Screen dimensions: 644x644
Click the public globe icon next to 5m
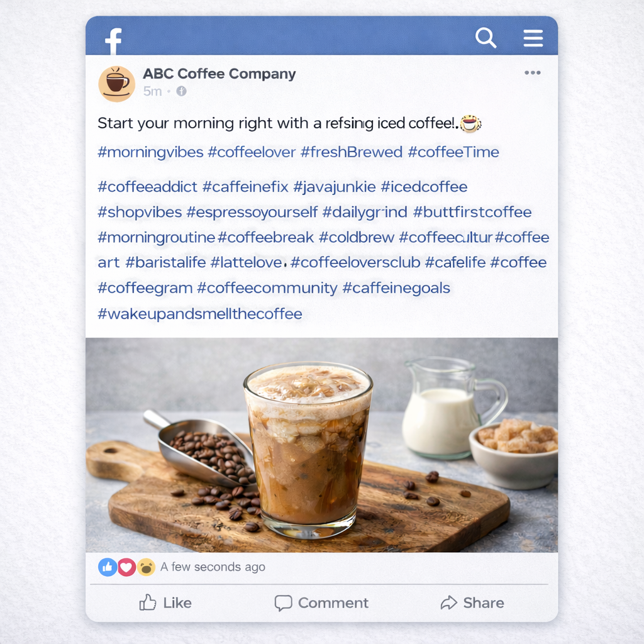coord(181,91)
